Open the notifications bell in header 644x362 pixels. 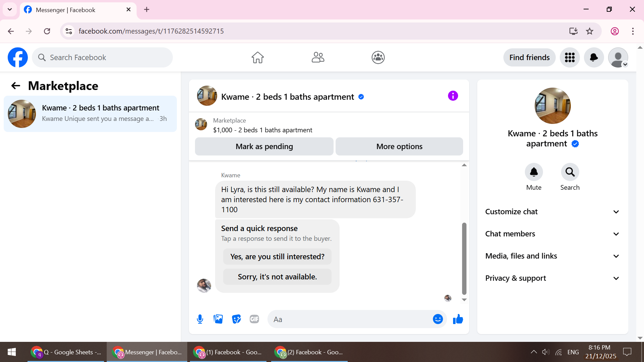click(x=594, y=57)
